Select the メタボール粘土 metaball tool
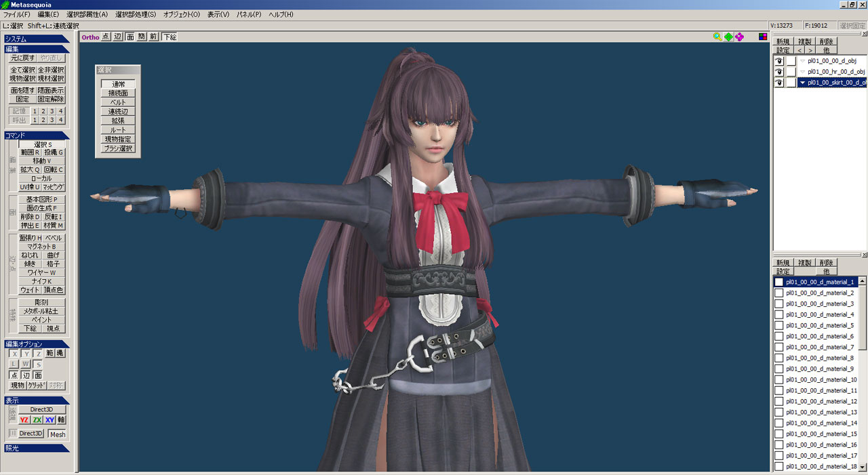868x475 pixels. click(42, 311)
